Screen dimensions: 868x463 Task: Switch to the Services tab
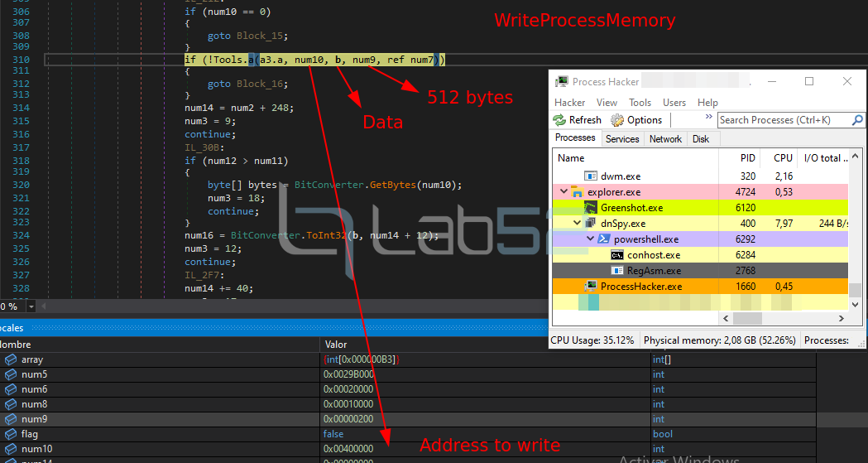tap(622, 139)
